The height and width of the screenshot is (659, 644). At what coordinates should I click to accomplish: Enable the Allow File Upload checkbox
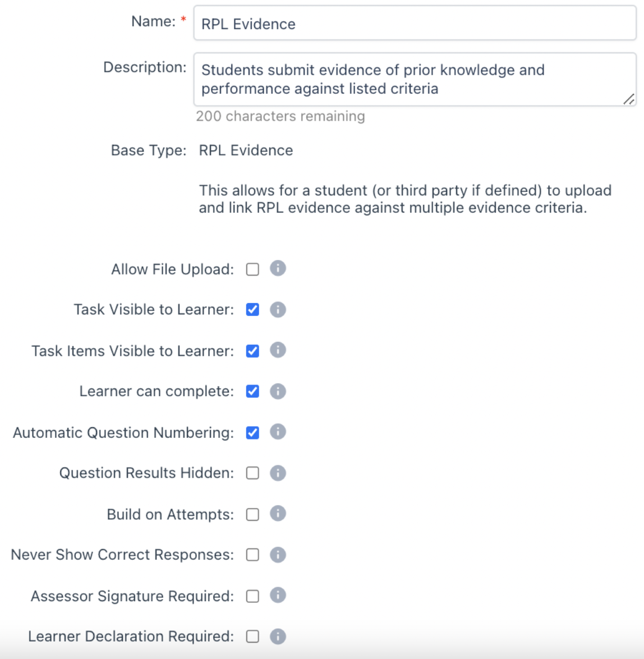coord(252,269)
